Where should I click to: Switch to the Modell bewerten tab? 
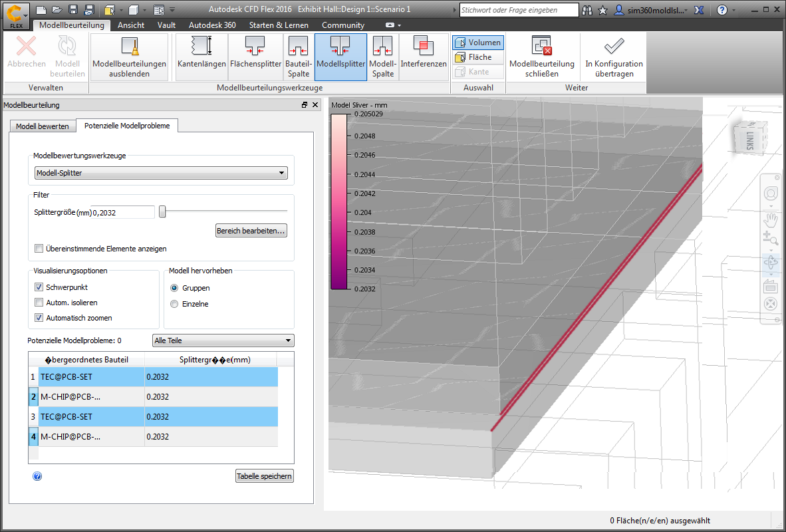pyautogui.click(x=43, y=126)
